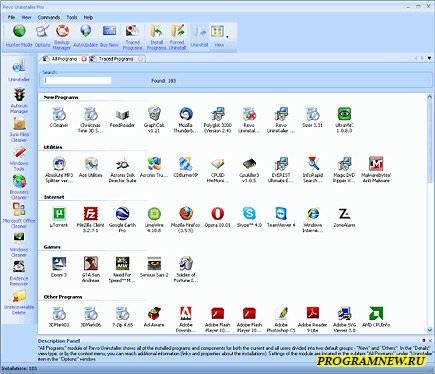
Task: Click the program list vertical scrollbar
Action: pos(430,213)
